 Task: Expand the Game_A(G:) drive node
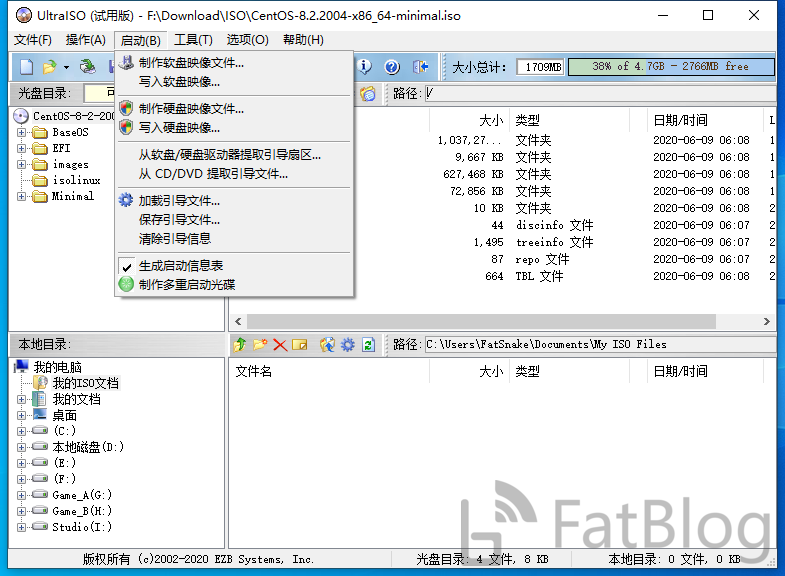21,495
